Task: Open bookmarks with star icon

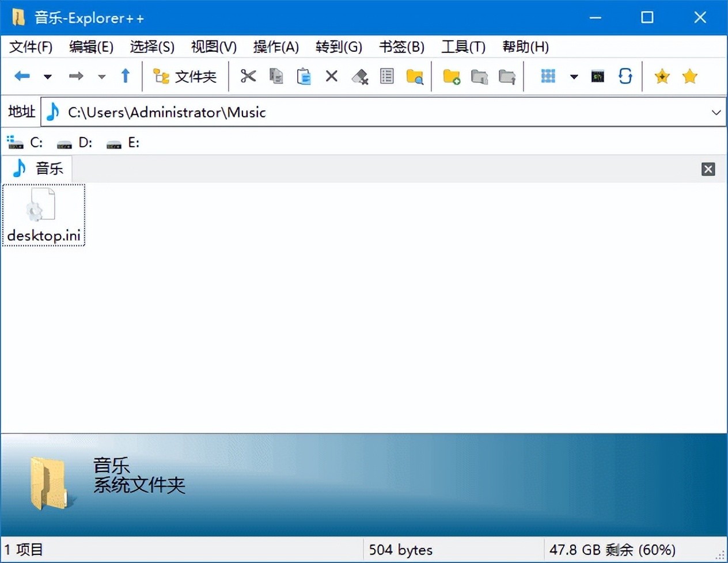Action: coord(690,76)
